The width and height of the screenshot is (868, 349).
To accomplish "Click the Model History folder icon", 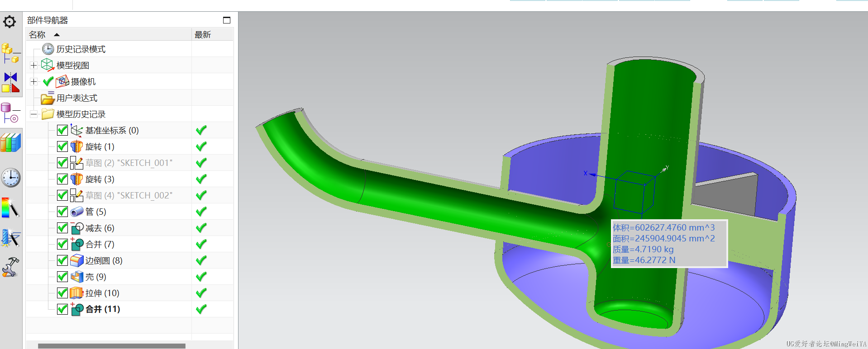I will coord(48,114).
